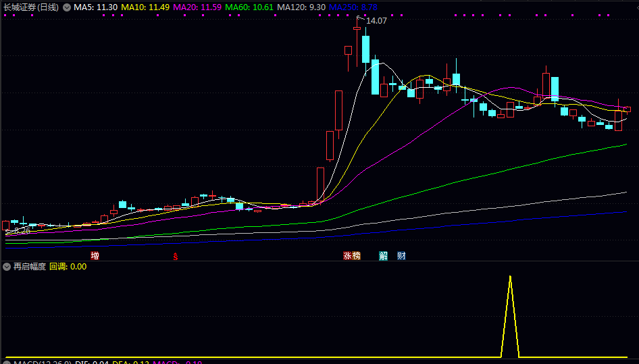Image resolution: width=639 pixels, height=364 pixels.
Task: Click the 增 event marker icon
Action: tap(95, 256)
